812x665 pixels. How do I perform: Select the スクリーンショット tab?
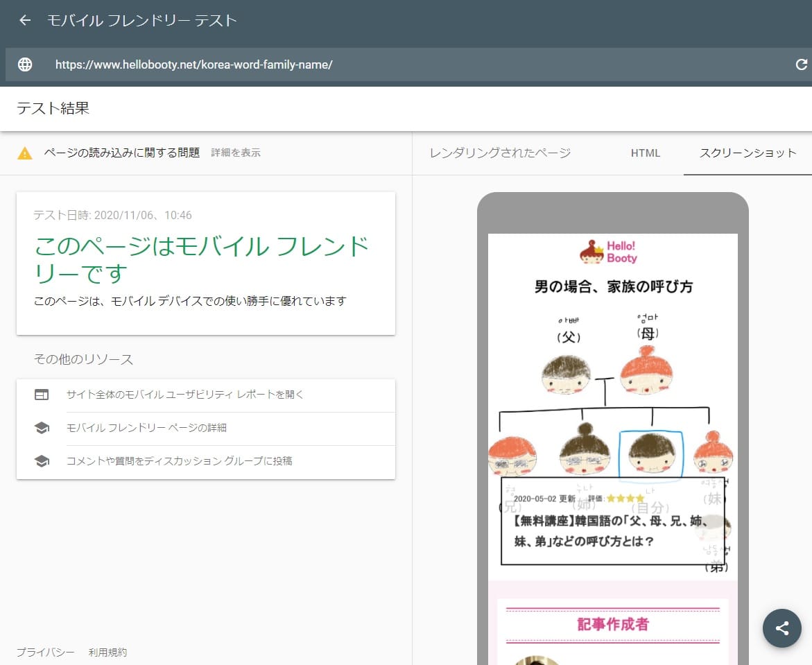[748, 153]
